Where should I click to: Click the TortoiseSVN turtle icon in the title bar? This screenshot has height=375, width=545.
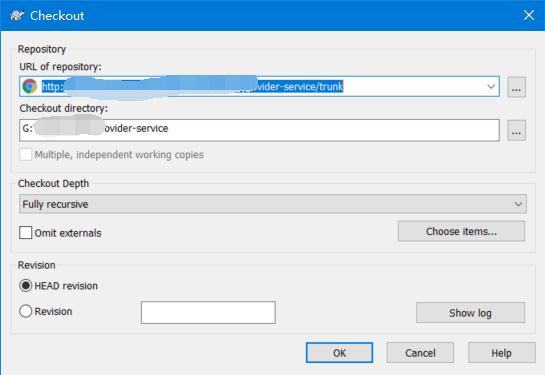(x=17, y=16)
